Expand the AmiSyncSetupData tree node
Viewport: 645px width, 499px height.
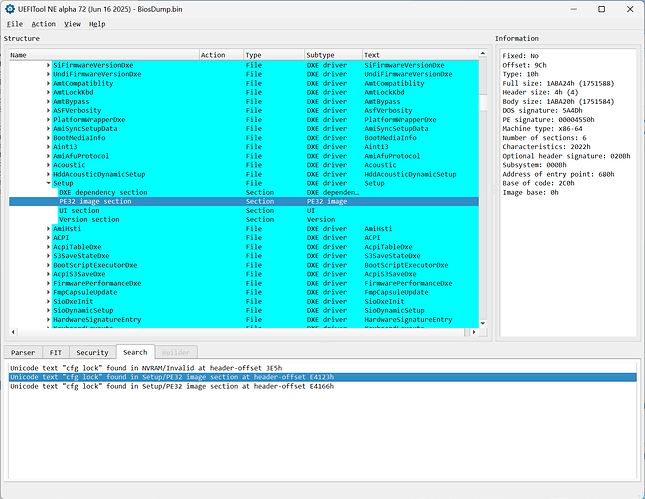pos(49,128)
